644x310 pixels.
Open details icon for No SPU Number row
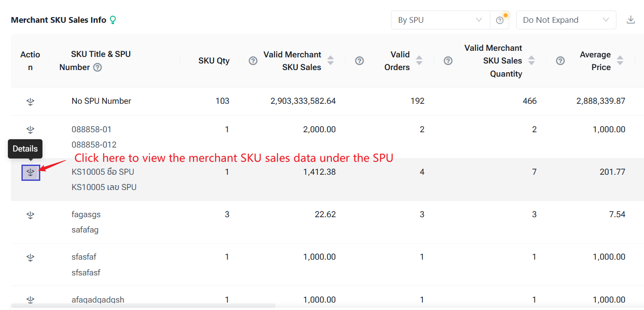pos(30,102)
